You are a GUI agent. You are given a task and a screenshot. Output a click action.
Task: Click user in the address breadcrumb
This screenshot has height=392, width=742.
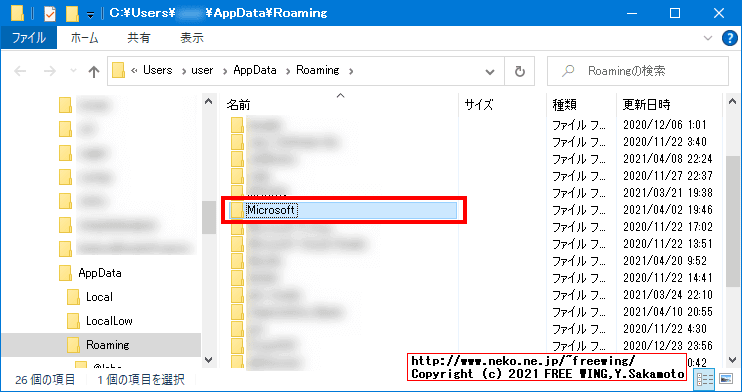pos(202,70)
